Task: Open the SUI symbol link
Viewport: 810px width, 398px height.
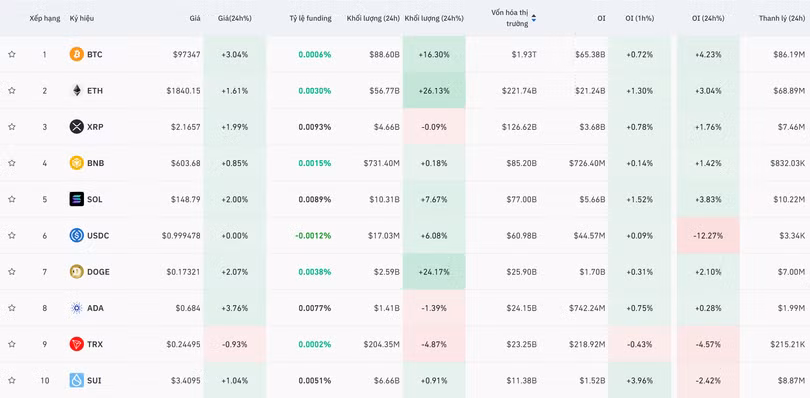Action: [x=94, y=380]
